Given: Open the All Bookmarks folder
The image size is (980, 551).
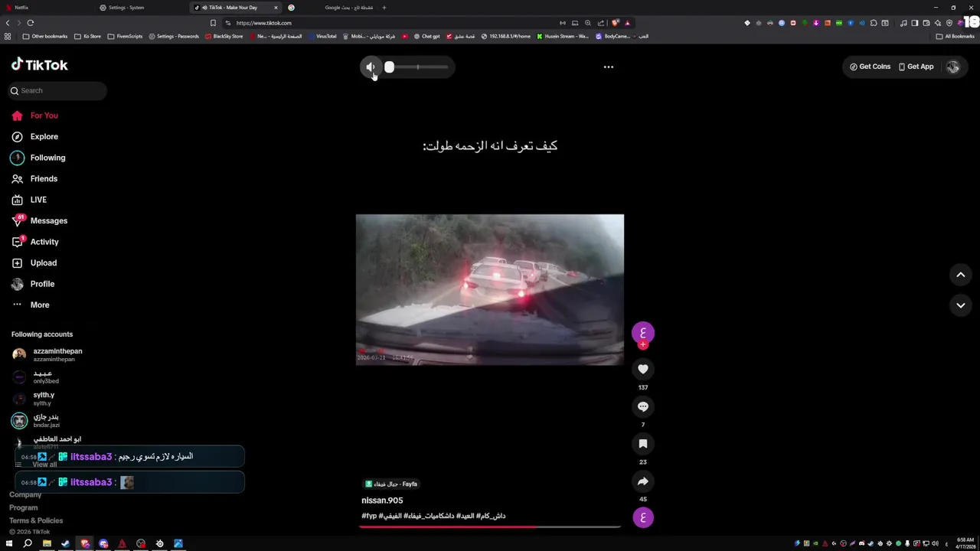Looking at the screenshot, I should pyautogui.click(x=955, y=36).
